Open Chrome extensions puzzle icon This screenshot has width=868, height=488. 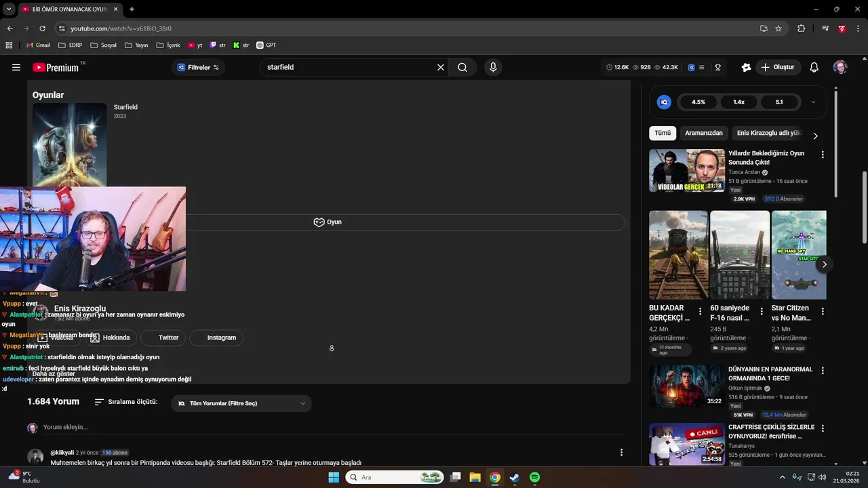click(802, 28)
